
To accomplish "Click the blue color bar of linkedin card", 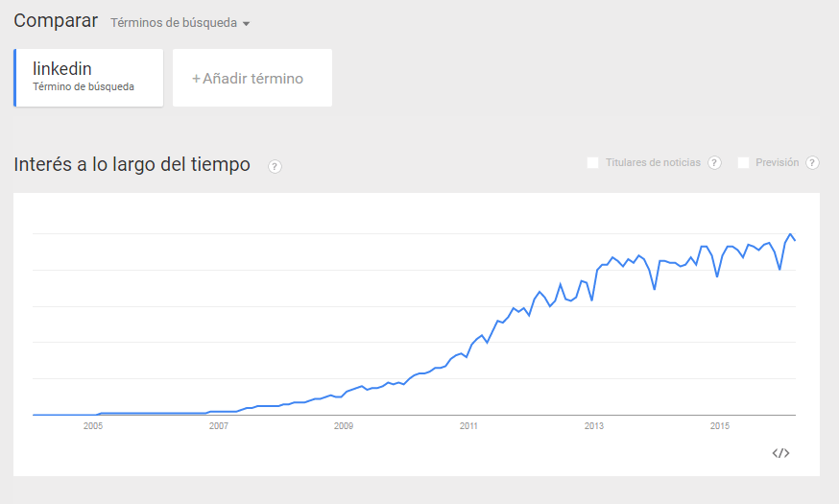I will click(15, 78).
